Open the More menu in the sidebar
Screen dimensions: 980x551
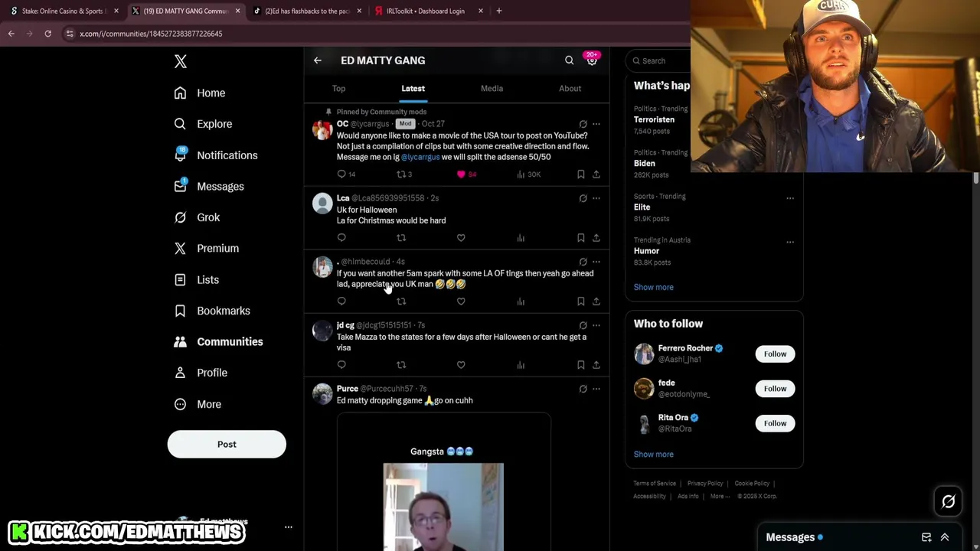198,404
